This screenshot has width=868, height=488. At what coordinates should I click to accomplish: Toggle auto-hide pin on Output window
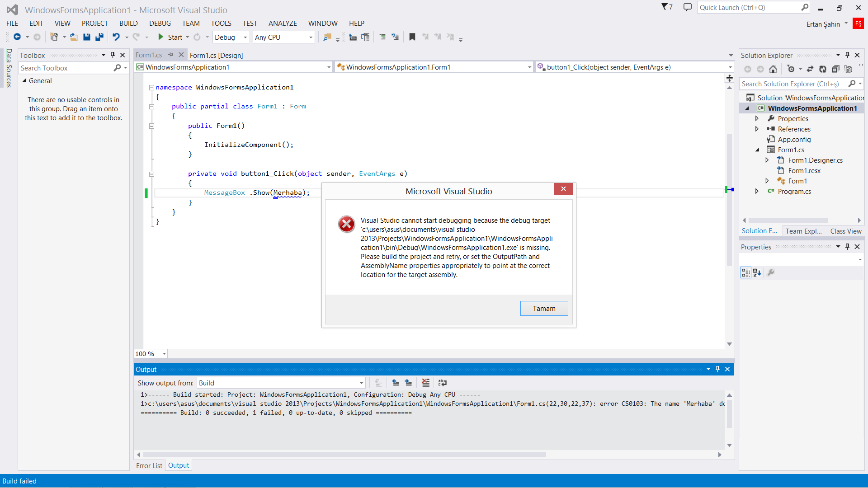tap(717, 369)
